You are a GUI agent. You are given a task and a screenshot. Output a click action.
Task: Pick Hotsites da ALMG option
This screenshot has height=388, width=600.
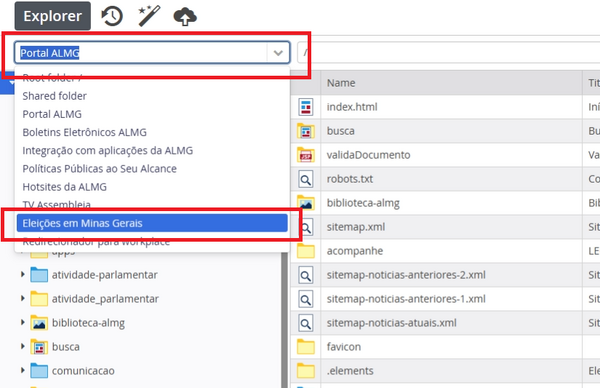(65, 187)
